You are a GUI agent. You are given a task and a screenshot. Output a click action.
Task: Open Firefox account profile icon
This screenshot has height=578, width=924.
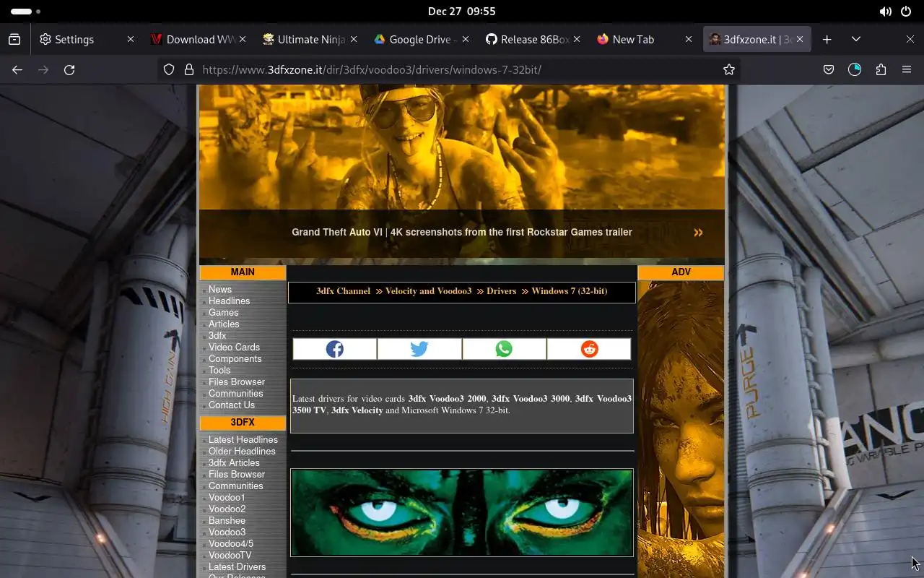[x=855, y=69]
